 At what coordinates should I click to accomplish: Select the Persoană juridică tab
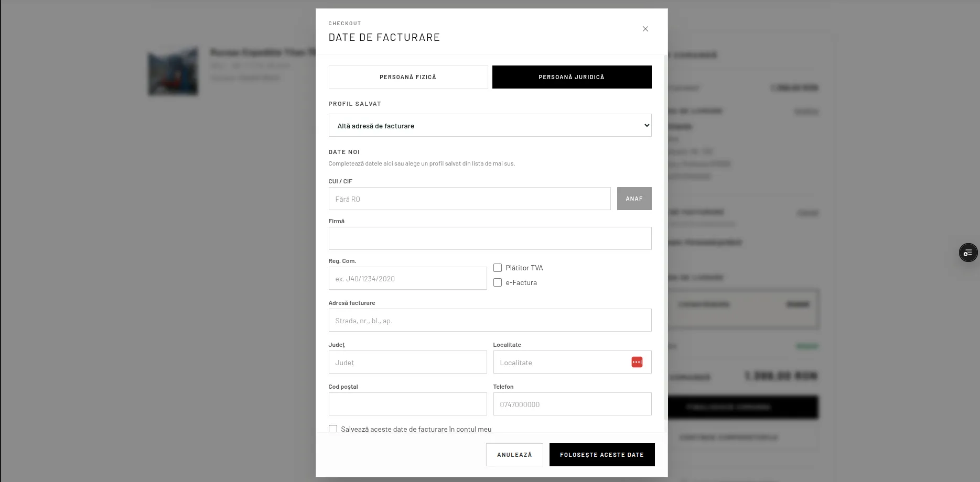click(572, 77)
